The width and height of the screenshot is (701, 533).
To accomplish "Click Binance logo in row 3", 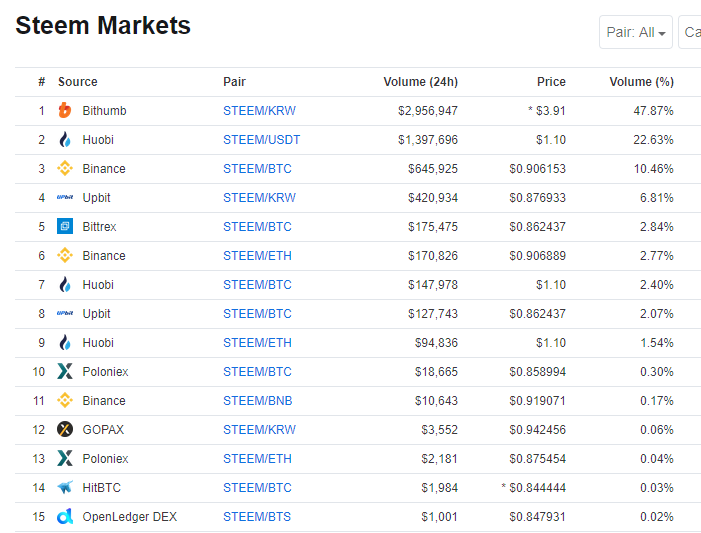I will [65, 169].
